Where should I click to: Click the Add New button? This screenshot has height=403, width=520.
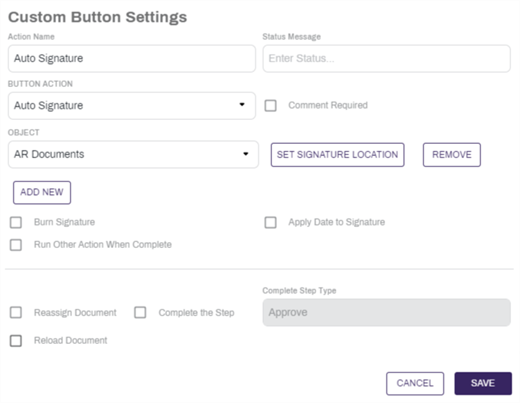pos(42,192)
